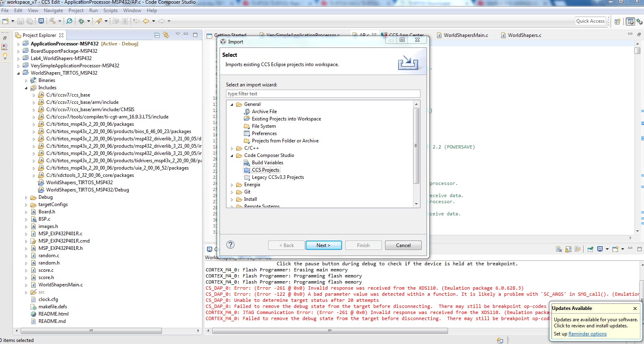Viewport: 644px width, 344px height.
Task: Switch to CCS Debug perspective icon
Action: [640, 21]
